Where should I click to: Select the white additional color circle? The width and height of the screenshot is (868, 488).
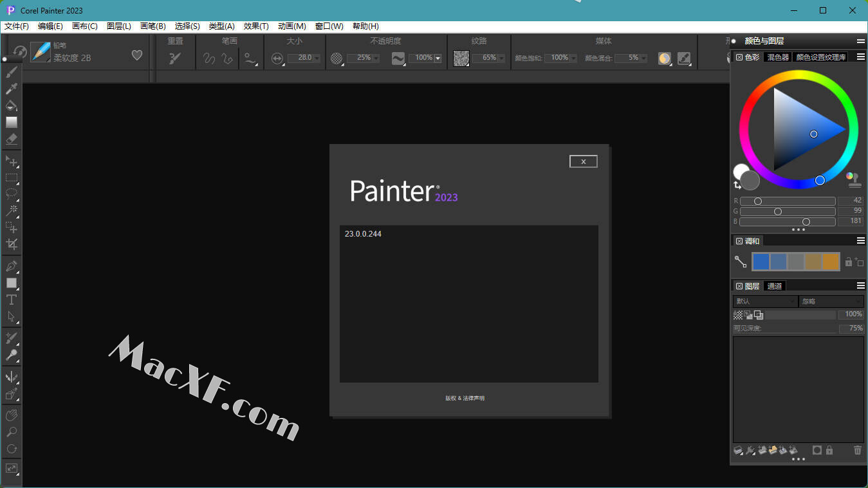[x=741, y=172]
